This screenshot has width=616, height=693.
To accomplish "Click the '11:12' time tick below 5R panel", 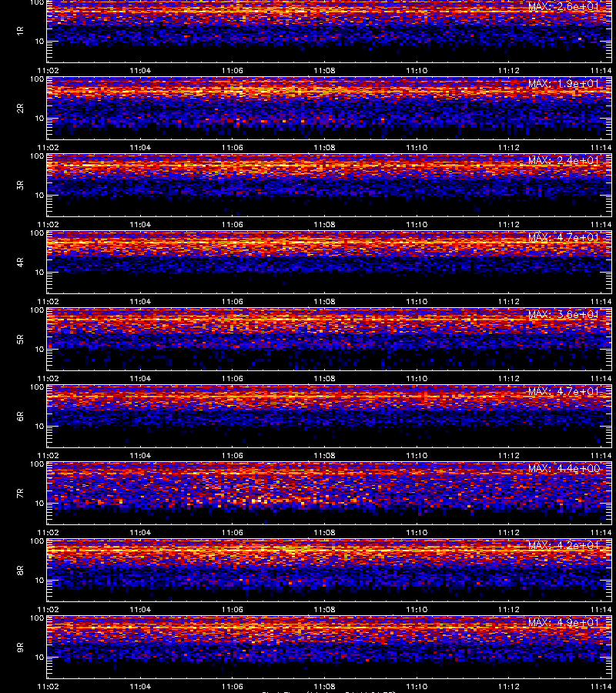I will click(509, 378).
